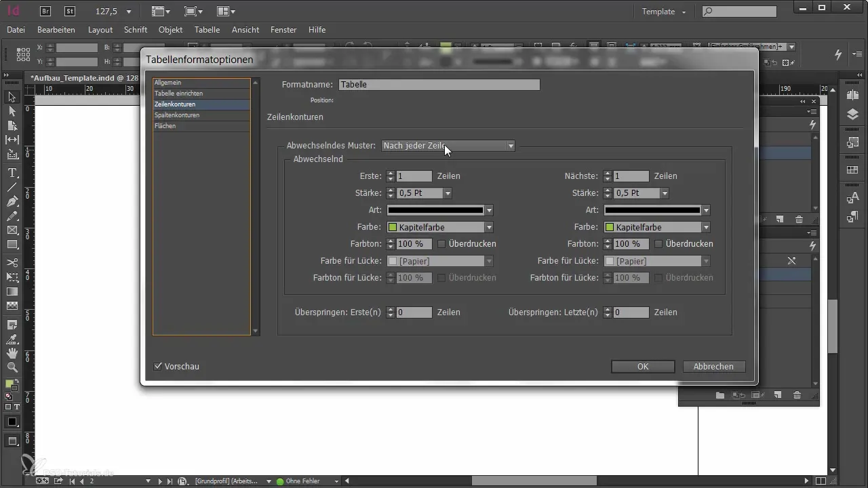Click the reference point locator grid
The image size is (868, 488).
tap(23, 54)
